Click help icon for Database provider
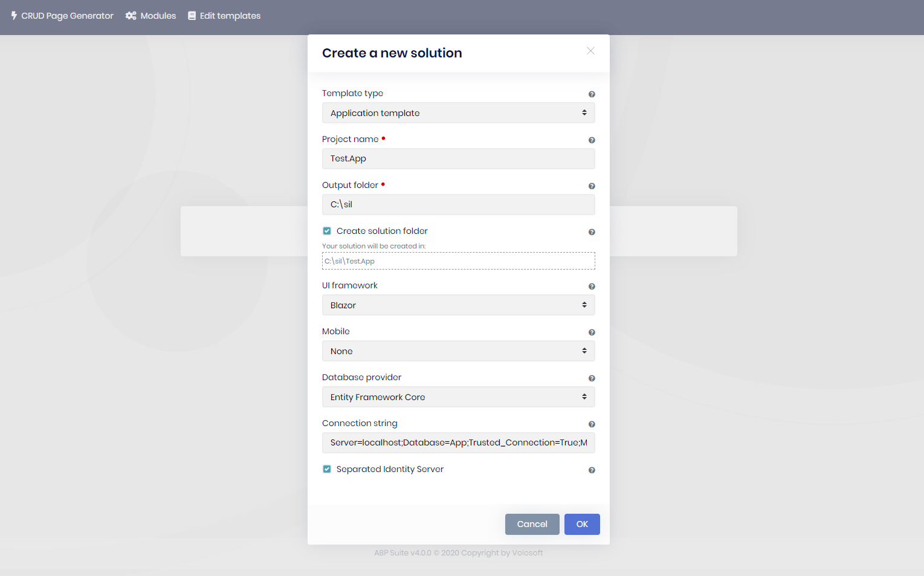 592,378
